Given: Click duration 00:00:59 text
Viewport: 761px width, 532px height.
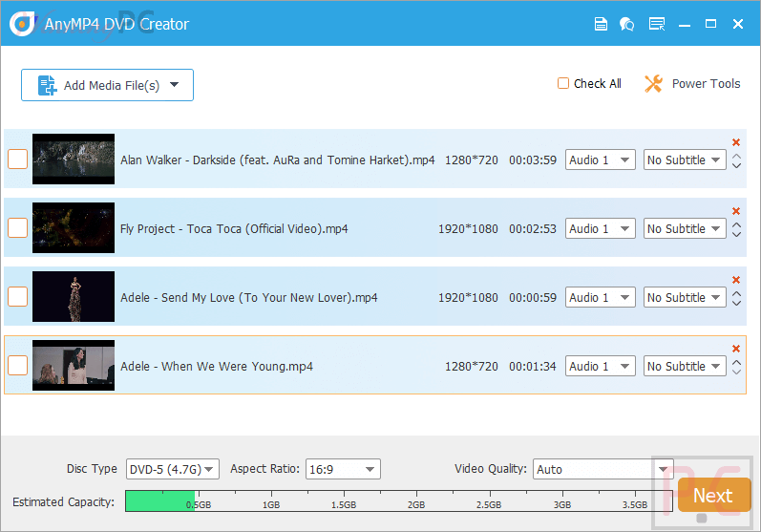Looking at the screenshot, I should click(533, 298).
